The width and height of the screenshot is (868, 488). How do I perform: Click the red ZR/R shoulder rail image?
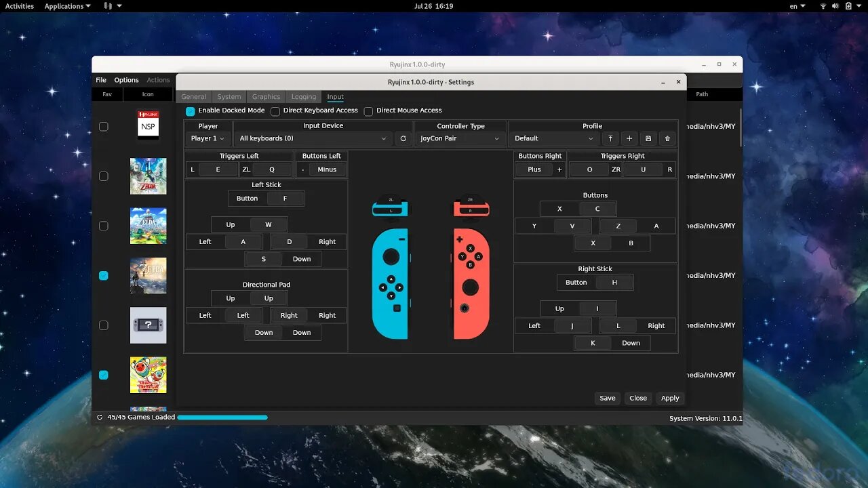pyautogui.click(x=470, y=206)
